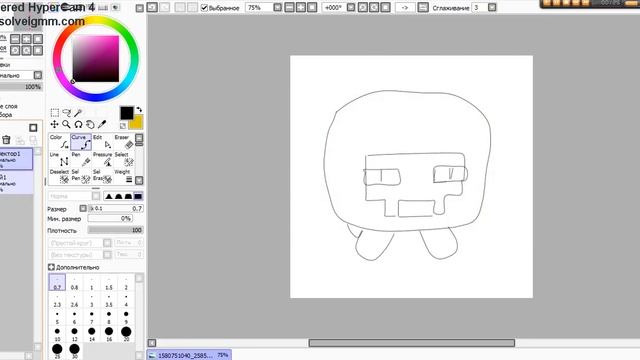Select the Magic Wand tool
Viewport: 640px width, 360px height.
click(x=78, y=113)
